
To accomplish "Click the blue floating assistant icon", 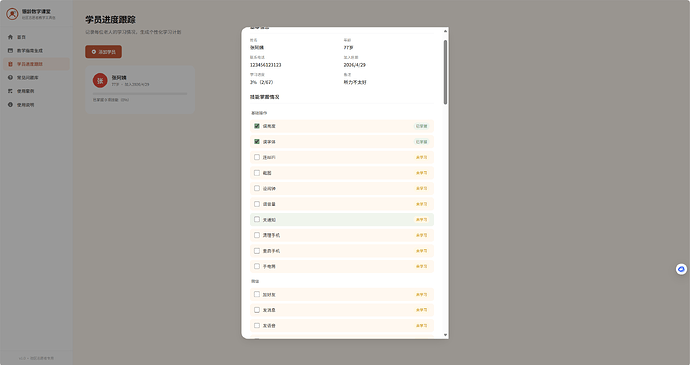I will pyautogui.click(x=681, y=269).
